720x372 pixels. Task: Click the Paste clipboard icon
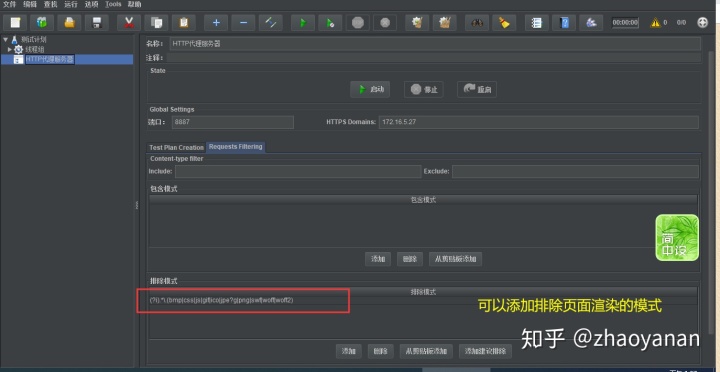coord(184,22)
